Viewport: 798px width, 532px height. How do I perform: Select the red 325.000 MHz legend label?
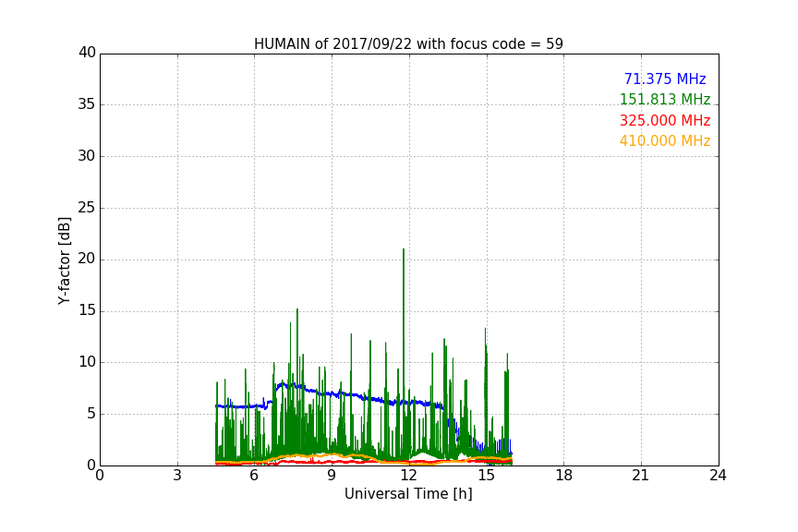665,121
